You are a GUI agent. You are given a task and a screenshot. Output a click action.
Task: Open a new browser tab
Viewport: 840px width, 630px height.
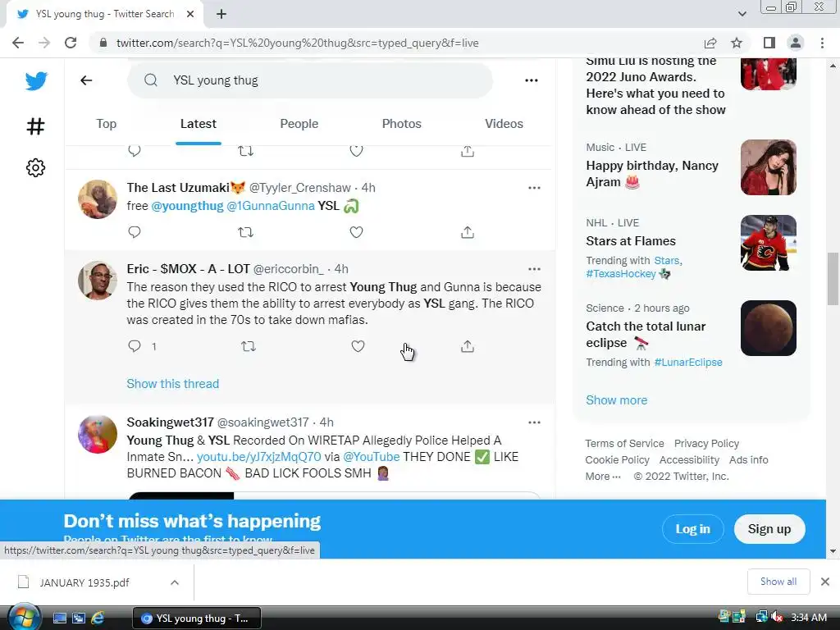coord(221,14)
